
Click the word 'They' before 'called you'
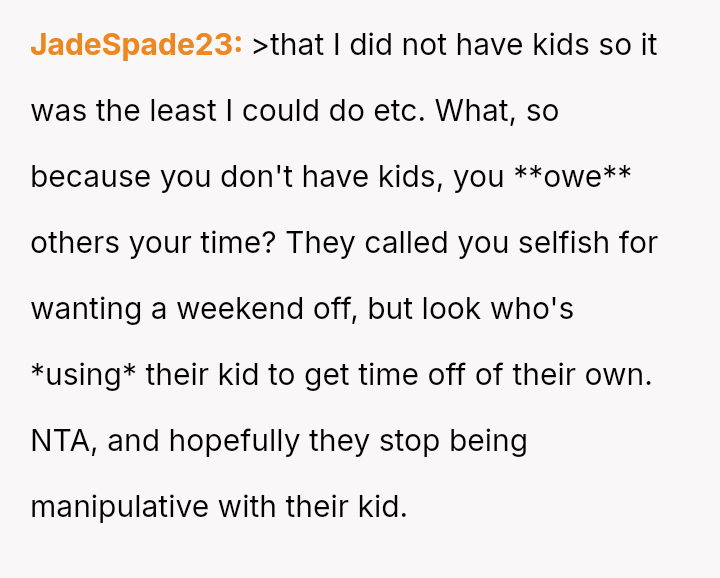pyautogui.click(x=320, y=243)
